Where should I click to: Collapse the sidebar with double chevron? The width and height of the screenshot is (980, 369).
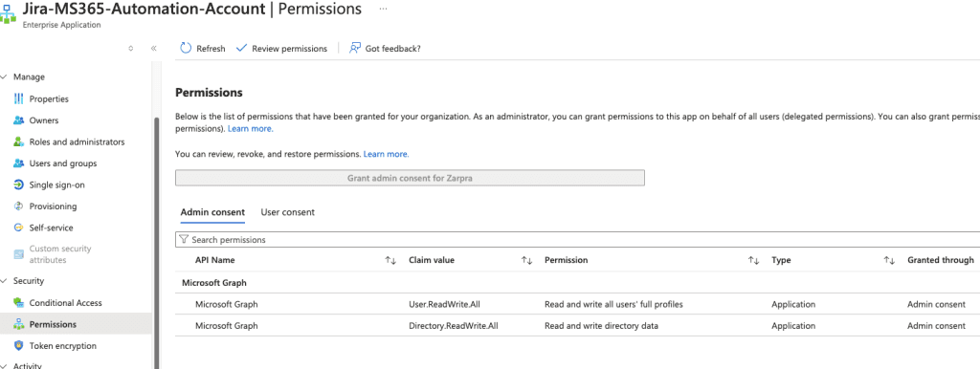pos(153,48)
